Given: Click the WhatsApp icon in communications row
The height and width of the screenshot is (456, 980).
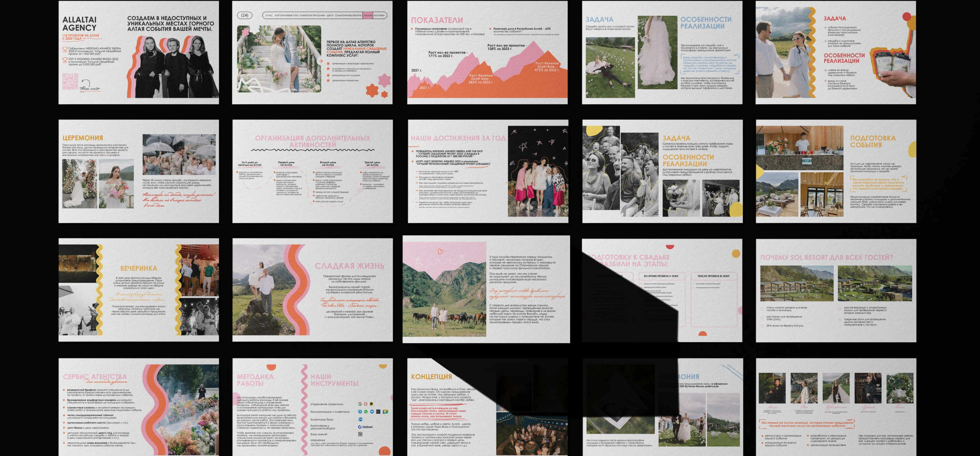Looking at the screenshot, I should [366, 412].
